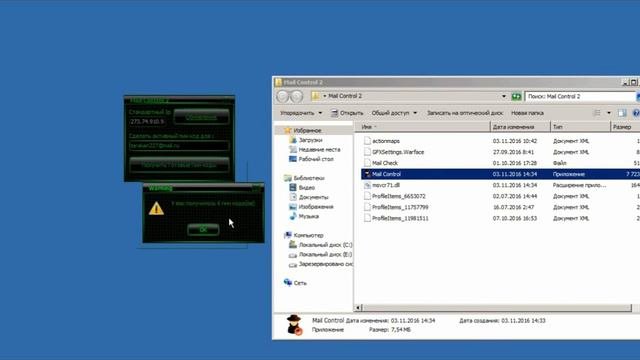Open the address bar history dropdown
This screenshot has width=640, height=360.
coord(504,96)
